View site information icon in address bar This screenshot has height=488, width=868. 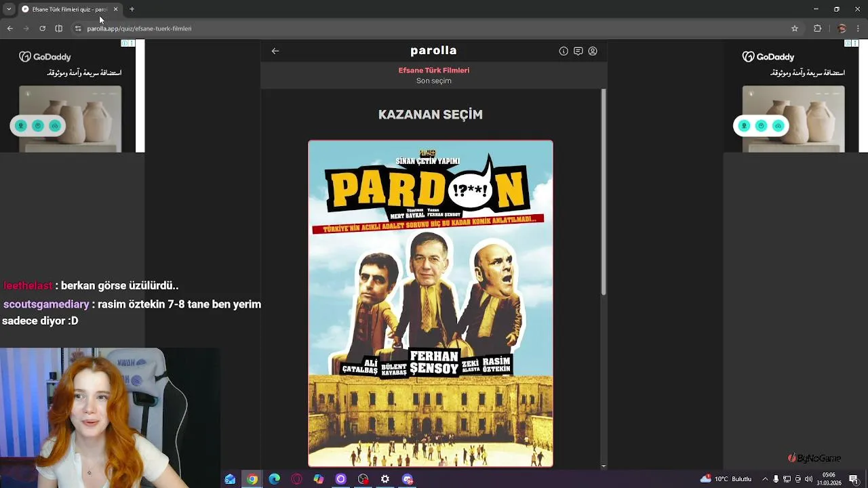[x=78, y=28]
